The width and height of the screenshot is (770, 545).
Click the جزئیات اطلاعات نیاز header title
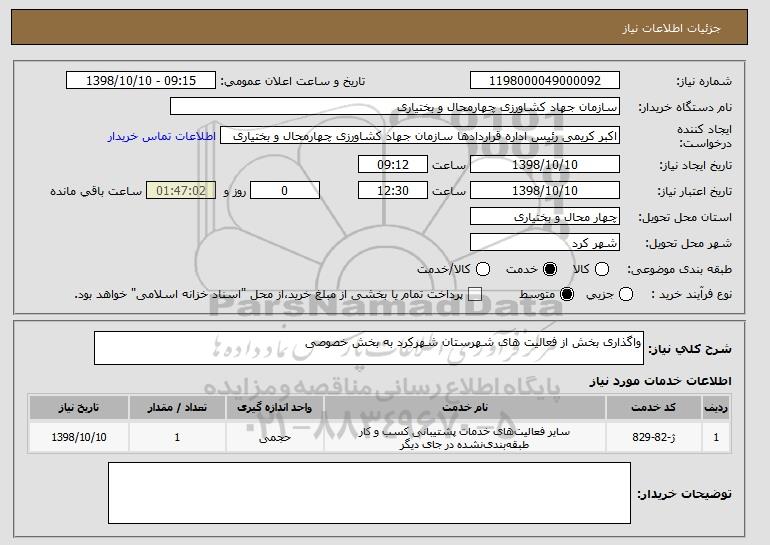point(671,28)
